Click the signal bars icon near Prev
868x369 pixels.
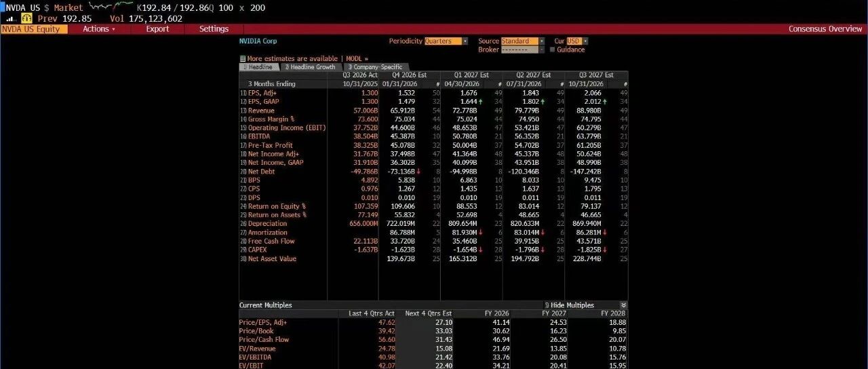coord(11,18)
